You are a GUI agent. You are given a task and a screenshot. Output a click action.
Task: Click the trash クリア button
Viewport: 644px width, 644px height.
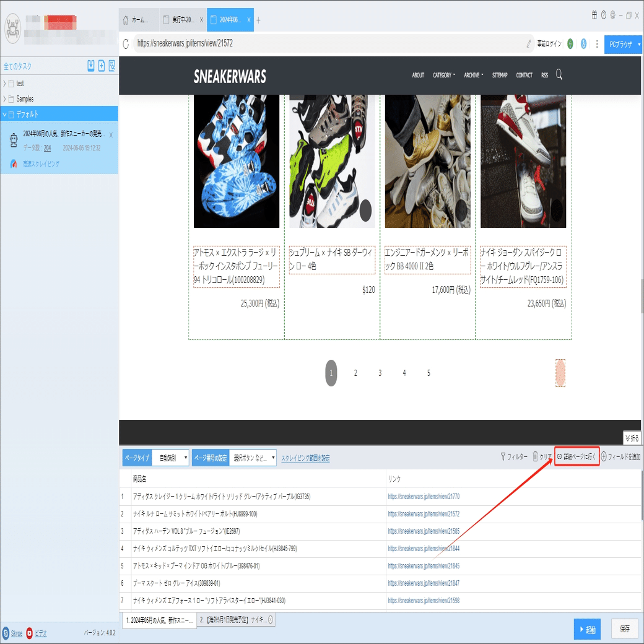[542, 457]
